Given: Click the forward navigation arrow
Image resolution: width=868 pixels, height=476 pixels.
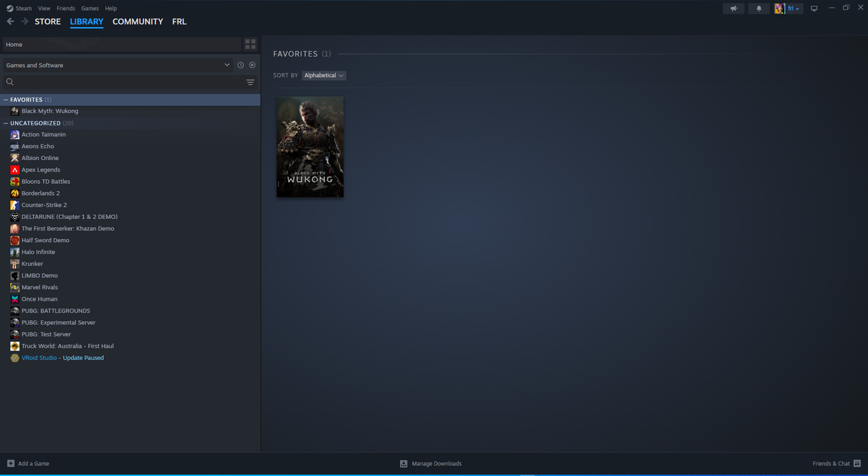Looking at the screenshot, I should click(x=24, y=22).
